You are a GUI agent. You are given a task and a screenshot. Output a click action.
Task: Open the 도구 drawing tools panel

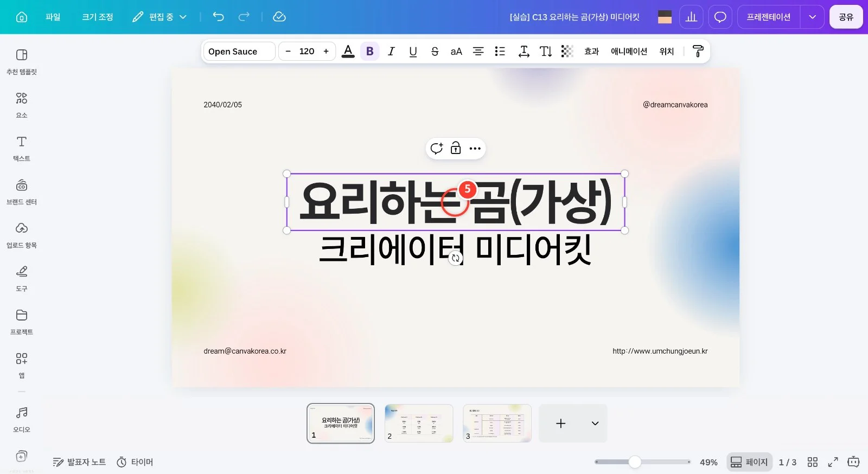click(22, 279)
